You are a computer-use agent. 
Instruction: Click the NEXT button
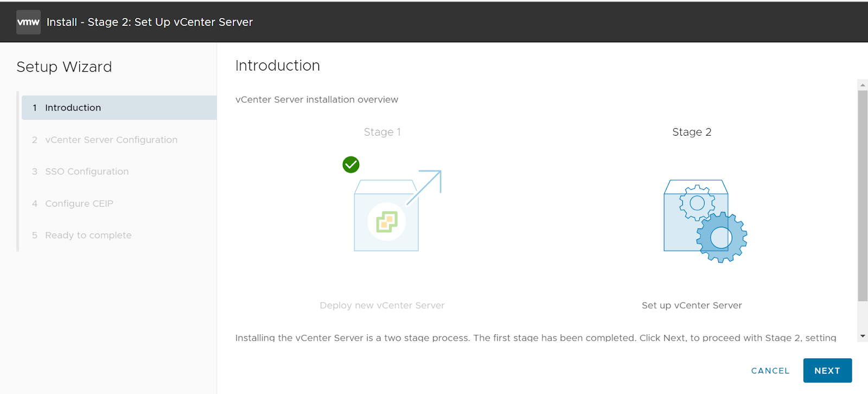pyautogui.click(x=827, y=371)
